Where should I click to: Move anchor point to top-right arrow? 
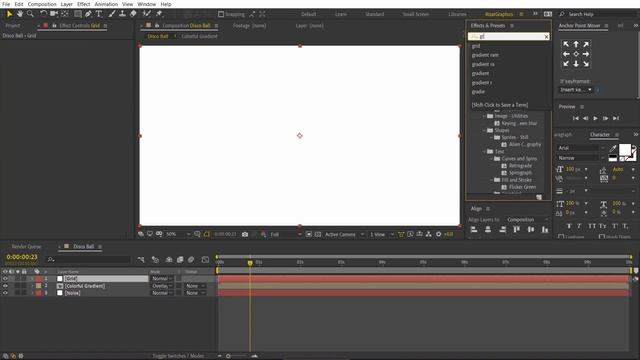click(586, 44)
